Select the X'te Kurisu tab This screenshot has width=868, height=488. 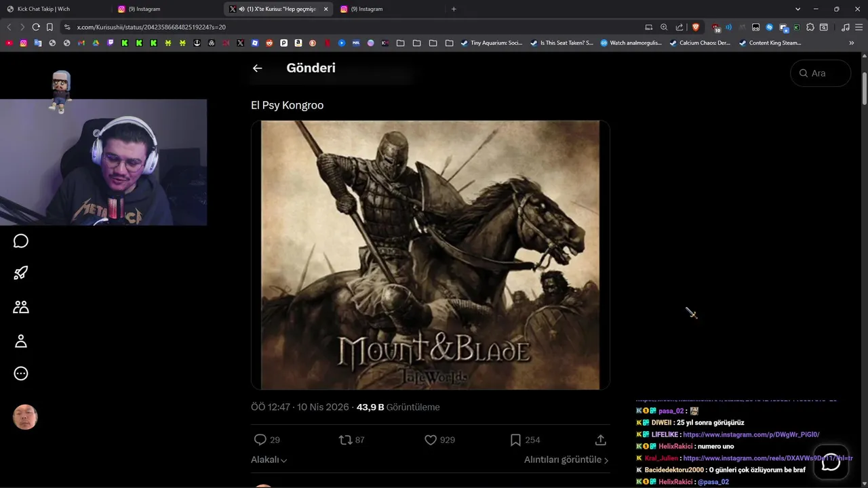tap(278, 9)
